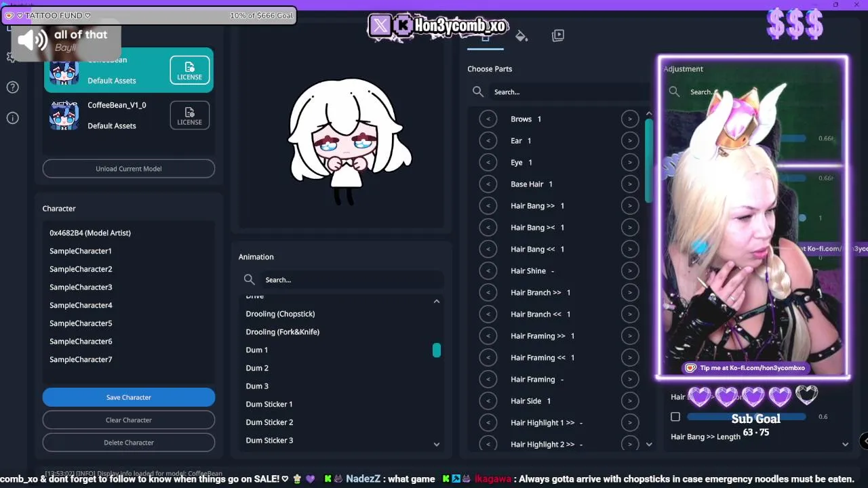Click previous arrow for Hair Highlight 2 >>

coord(488,445)
